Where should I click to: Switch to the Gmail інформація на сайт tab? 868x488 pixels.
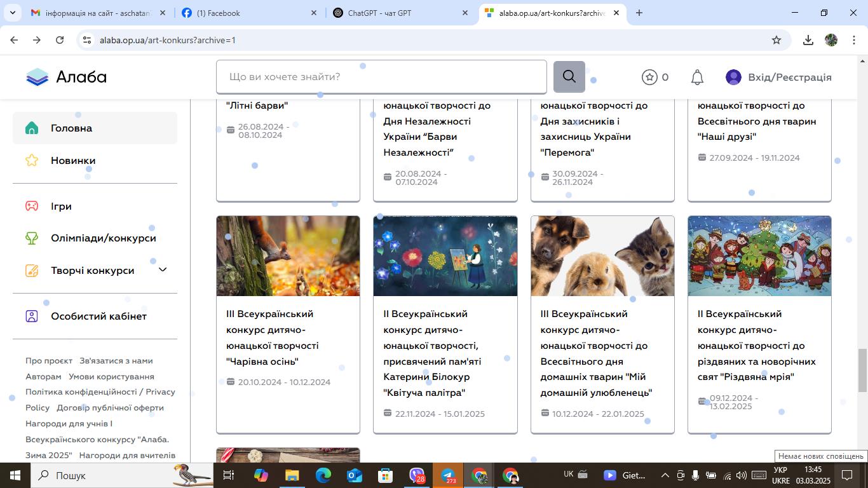click(98, 13)
